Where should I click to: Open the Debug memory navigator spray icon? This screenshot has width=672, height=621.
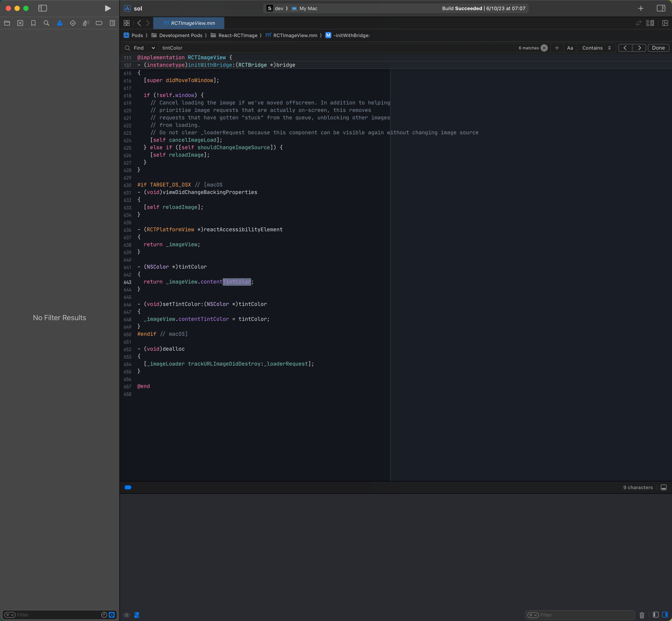[x=86, y=23]
